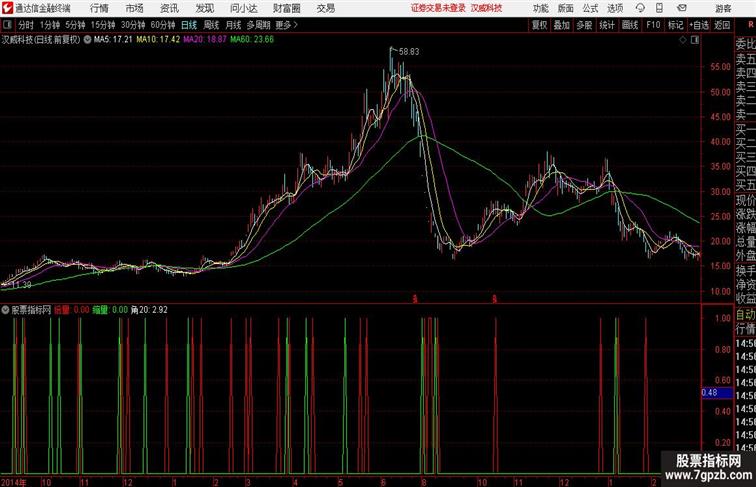Open the 功能 menu
Image resolution: width=756 pixels, height=487 pixels.
540,8
